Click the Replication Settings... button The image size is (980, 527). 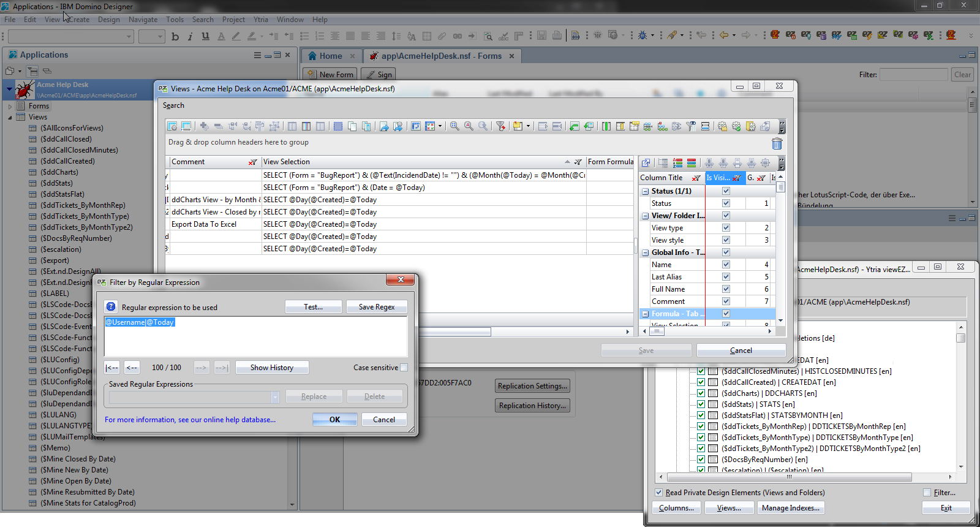(532, 386)
